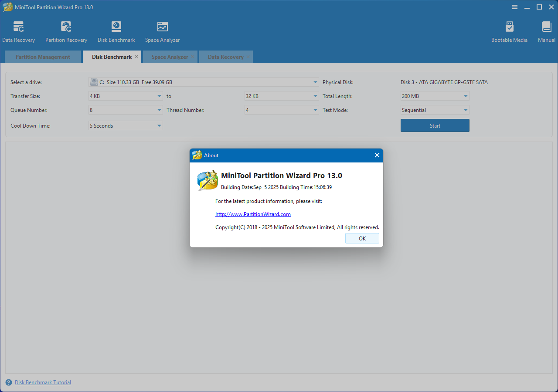Click the help icon beside Disk Benchmark Tutorial

point(9,382)
